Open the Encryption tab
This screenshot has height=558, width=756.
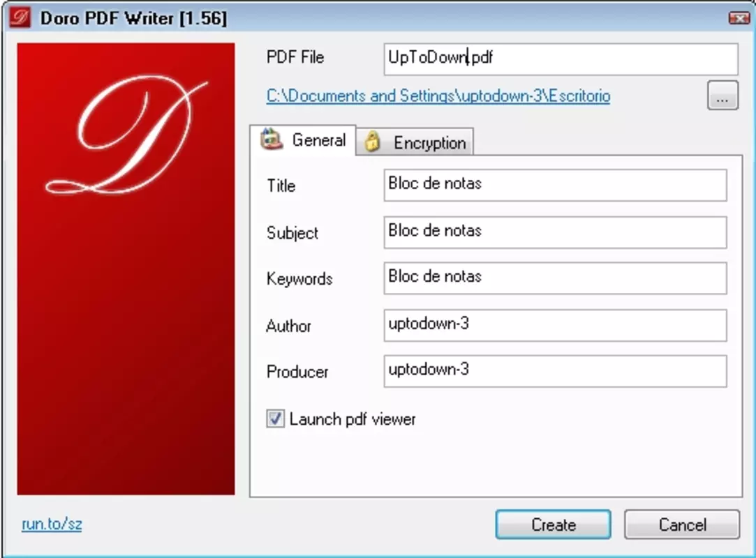415,142
